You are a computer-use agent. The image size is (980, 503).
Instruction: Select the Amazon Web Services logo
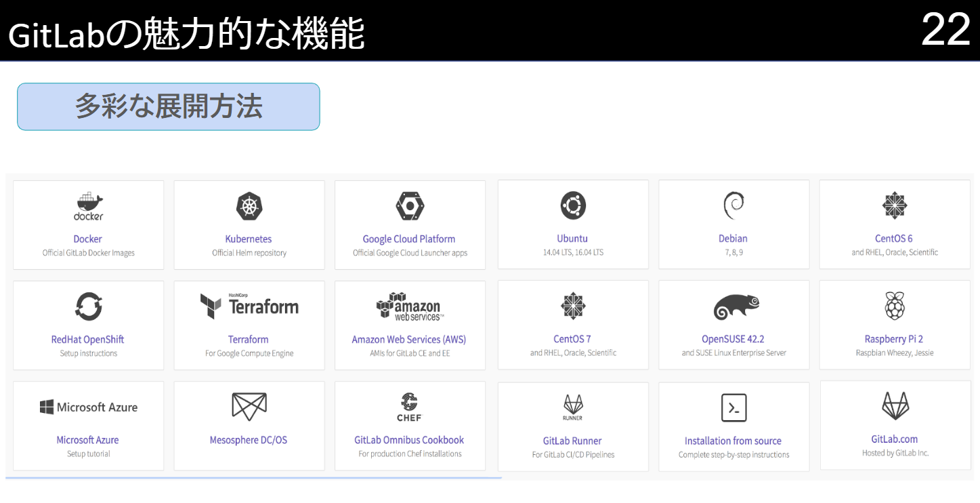click(409, 305)
